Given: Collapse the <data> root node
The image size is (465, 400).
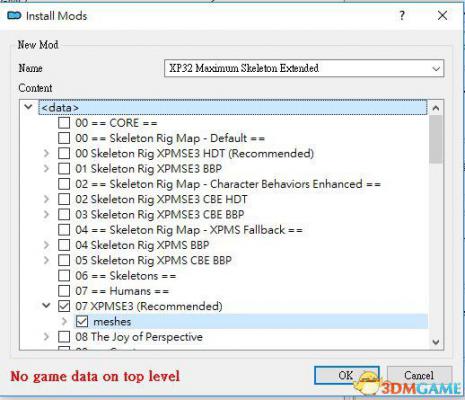Looking at the screenshot, I should (x=28, y=107).
